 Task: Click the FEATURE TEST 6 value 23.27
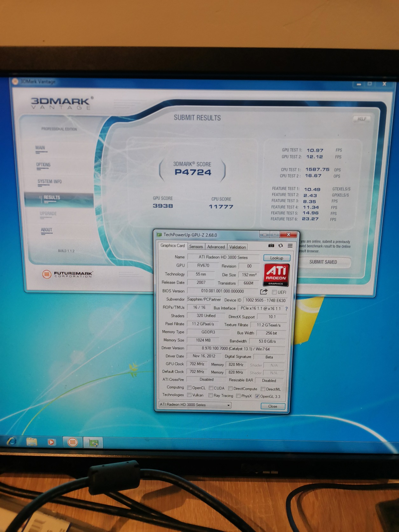(310, 219)
